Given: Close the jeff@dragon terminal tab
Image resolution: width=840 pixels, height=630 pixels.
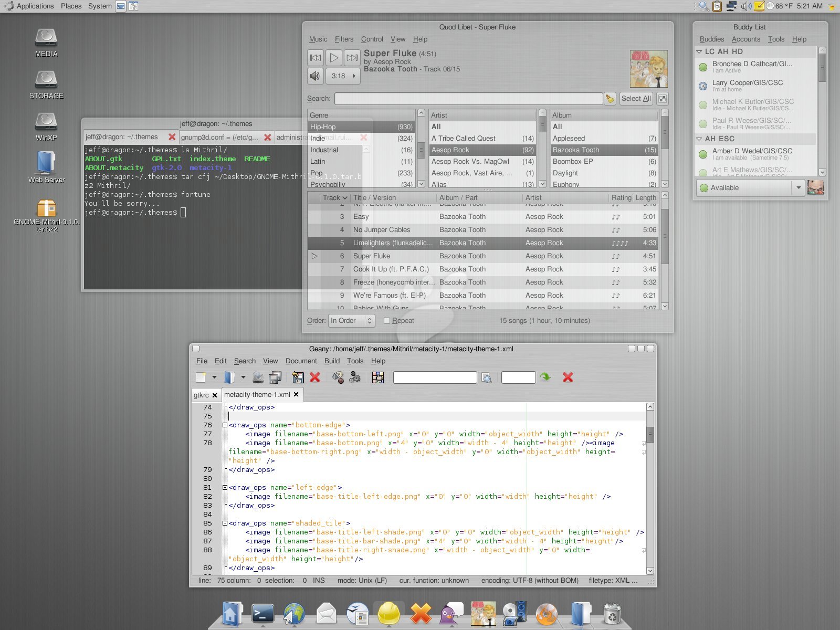Looking at the screenshot, I should pos(172,137).
